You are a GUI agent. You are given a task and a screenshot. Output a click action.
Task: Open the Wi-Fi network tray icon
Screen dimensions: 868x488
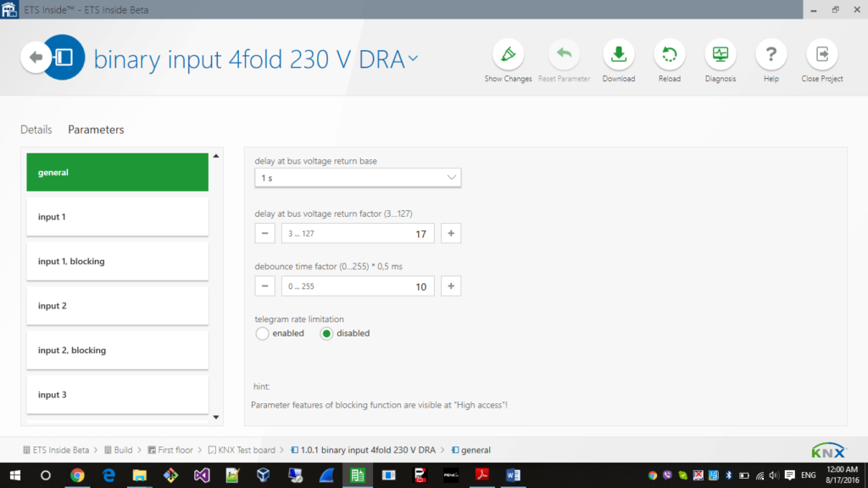tap(759, 475)
